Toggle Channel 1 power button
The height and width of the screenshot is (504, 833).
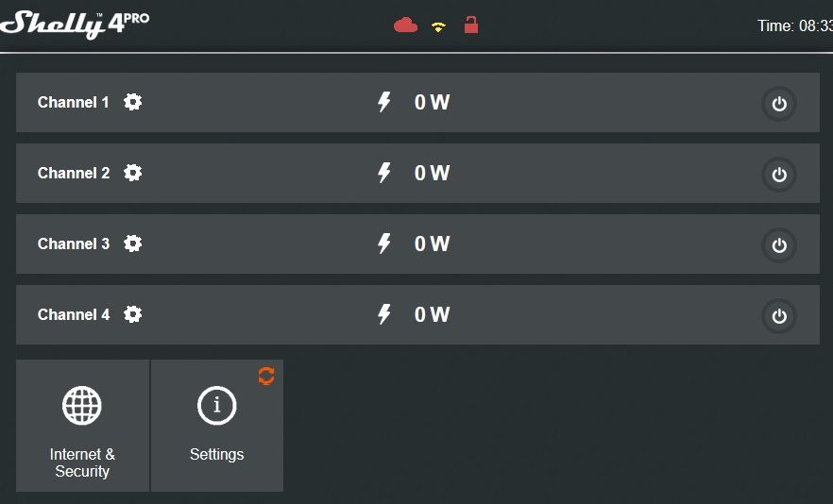pyautogui.click(x=779, y=104)
